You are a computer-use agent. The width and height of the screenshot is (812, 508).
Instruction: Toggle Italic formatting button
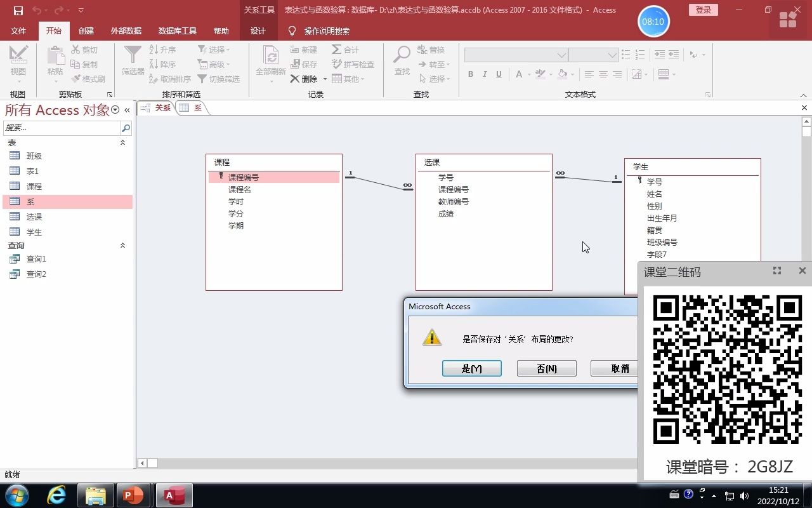point(485,74)
